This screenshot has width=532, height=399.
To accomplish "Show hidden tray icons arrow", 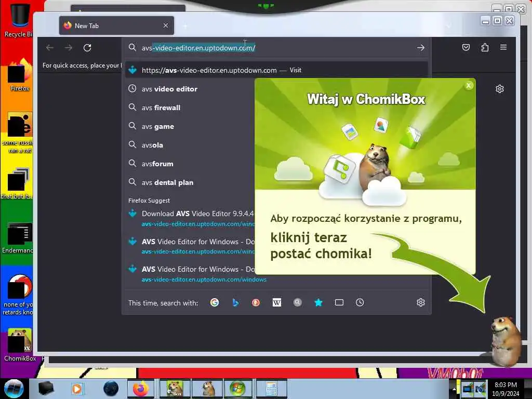I will pyautogui.click(x=454, y=389).
